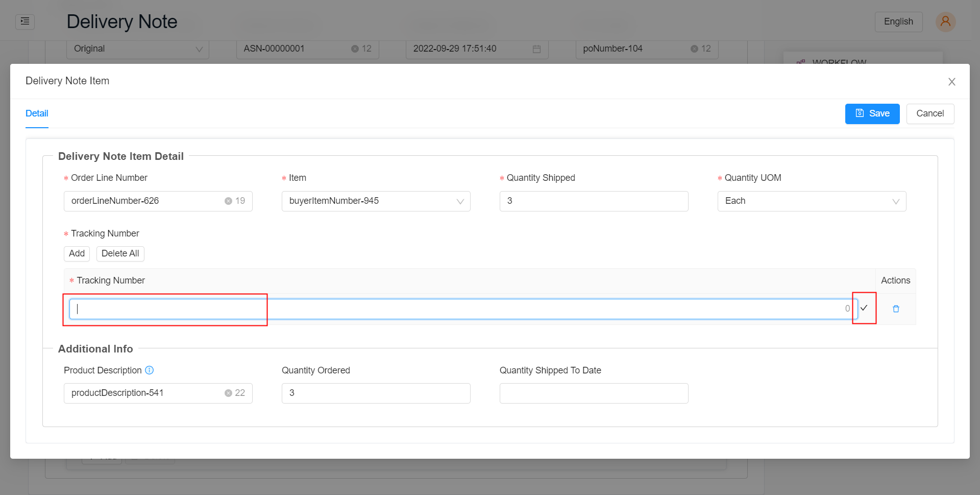Confirm tracking number with the checkmark icon

(864, 309)
